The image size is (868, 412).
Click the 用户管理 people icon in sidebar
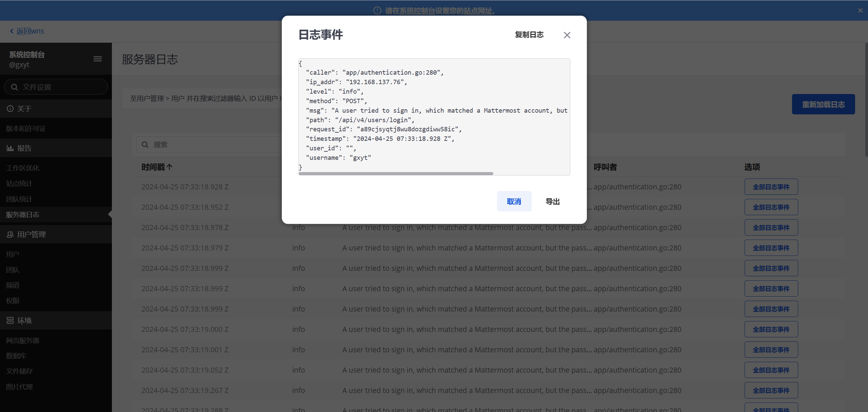[10, 235]
